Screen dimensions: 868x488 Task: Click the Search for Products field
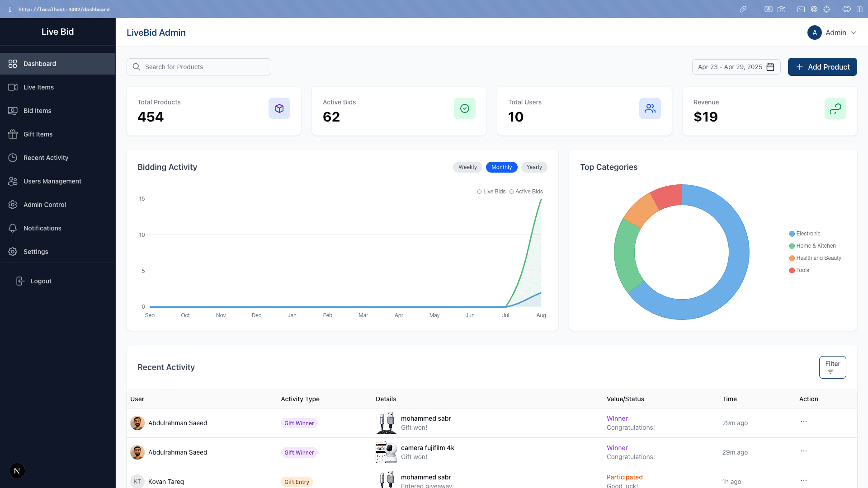click(198, 66)
